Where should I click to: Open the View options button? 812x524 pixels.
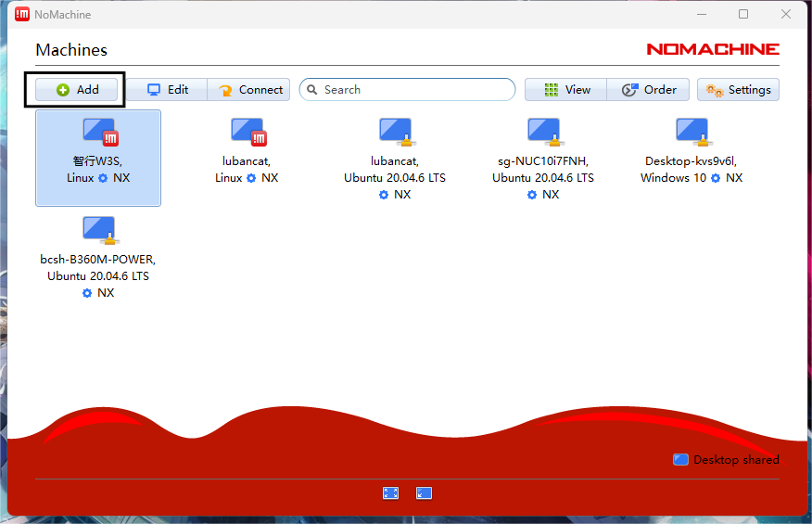pyautogui.click(x=565, y=90)
